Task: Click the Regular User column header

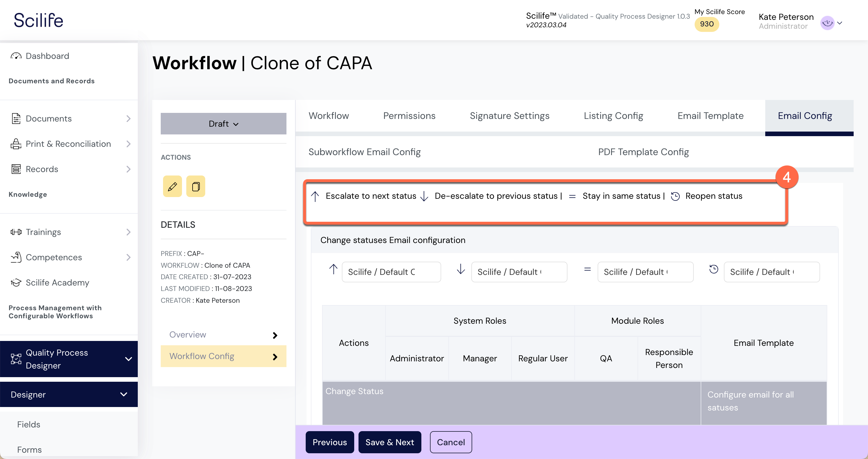Action: [542, 358]
